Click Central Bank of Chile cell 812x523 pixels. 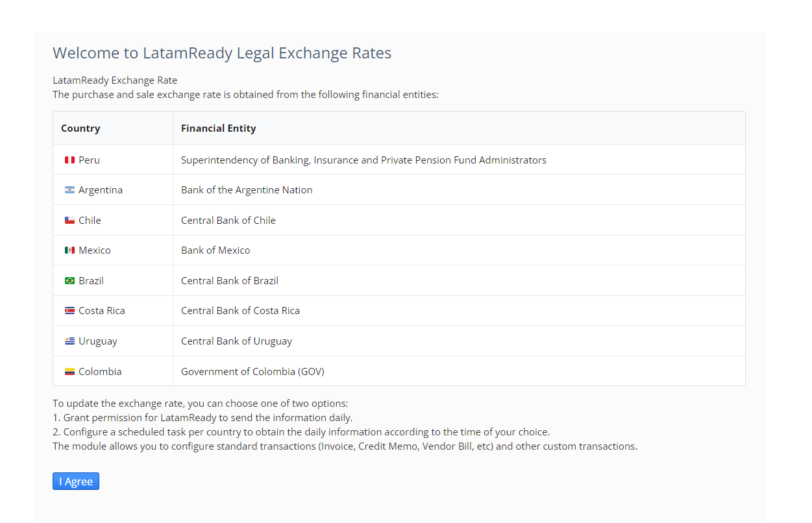tap(459, 220)
